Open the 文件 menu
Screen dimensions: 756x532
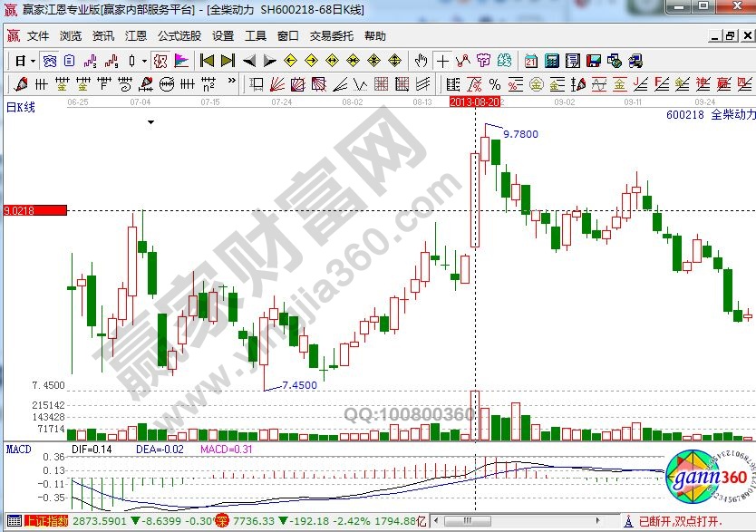point(38,35)
